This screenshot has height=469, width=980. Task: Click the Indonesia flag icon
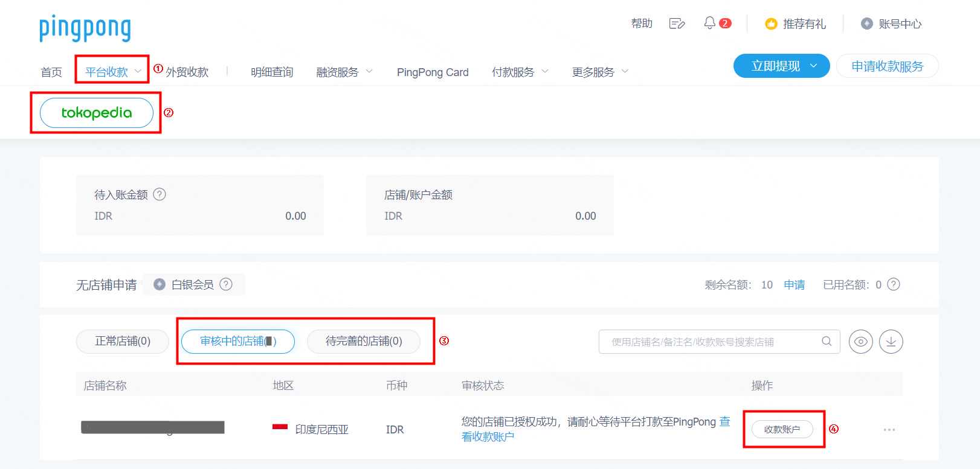[x=280, y=428]
